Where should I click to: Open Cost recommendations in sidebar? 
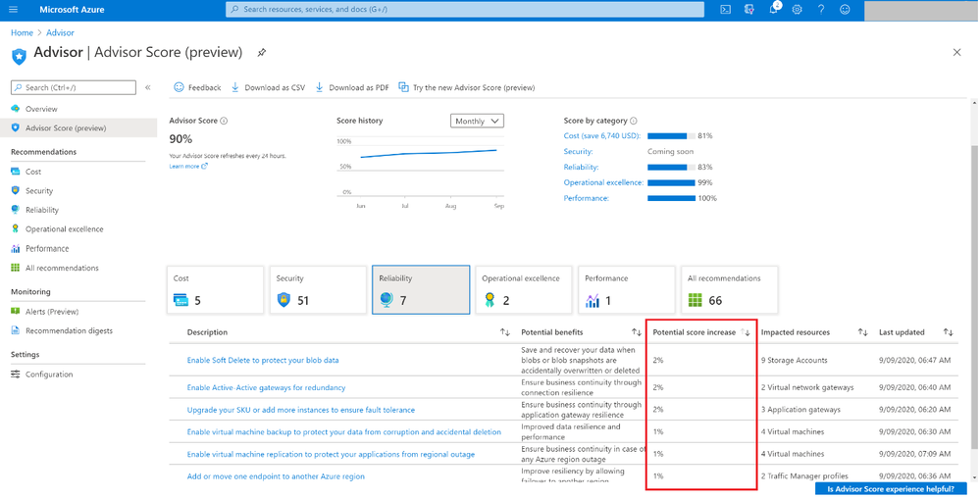click(x=33, y=172)
